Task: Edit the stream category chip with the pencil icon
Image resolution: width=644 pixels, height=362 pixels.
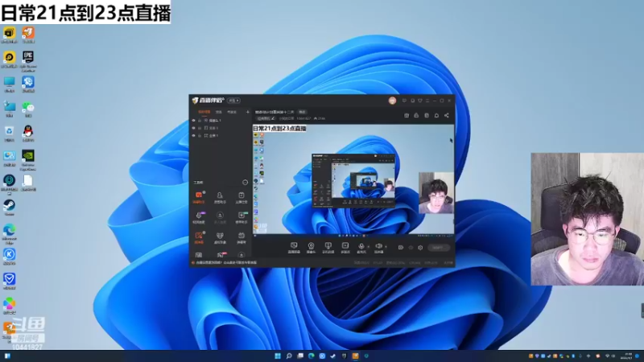Action: tap(266, 118)
